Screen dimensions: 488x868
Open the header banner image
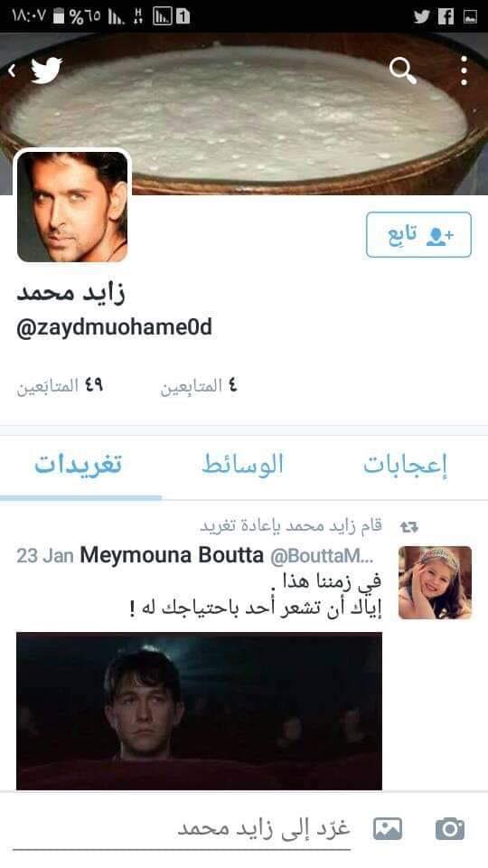(x=244, y=114)
